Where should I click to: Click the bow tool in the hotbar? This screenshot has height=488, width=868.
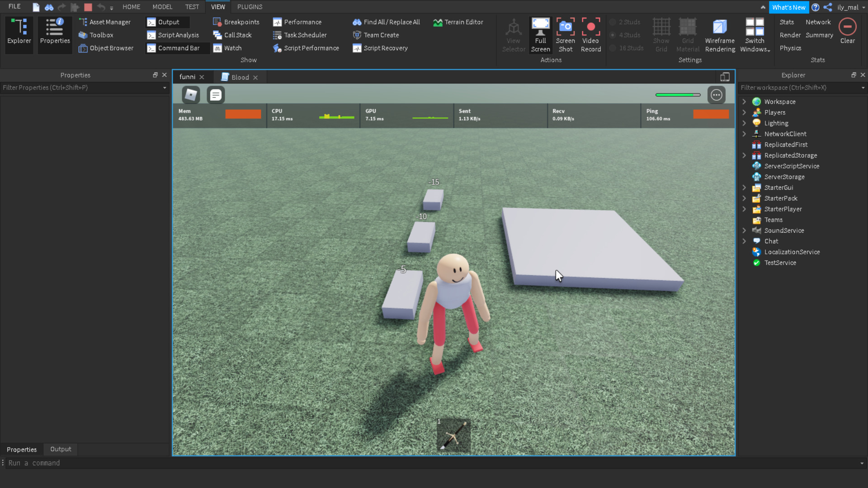(x=453, y=435)
